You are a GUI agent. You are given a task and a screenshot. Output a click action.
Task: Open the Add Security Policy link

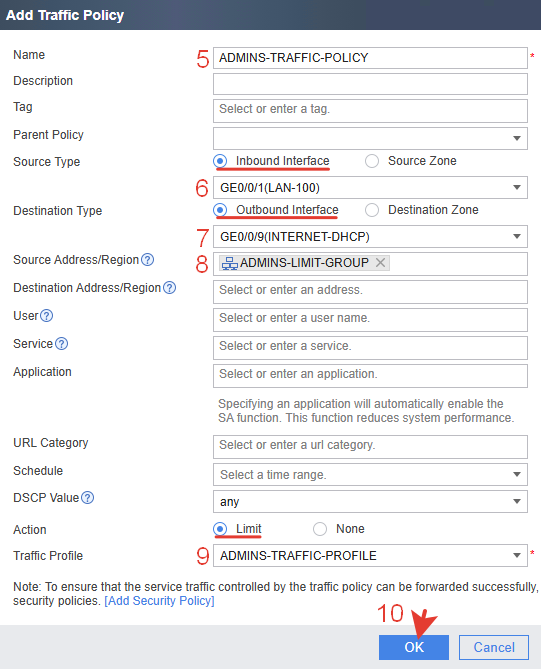tap(160, 601)
